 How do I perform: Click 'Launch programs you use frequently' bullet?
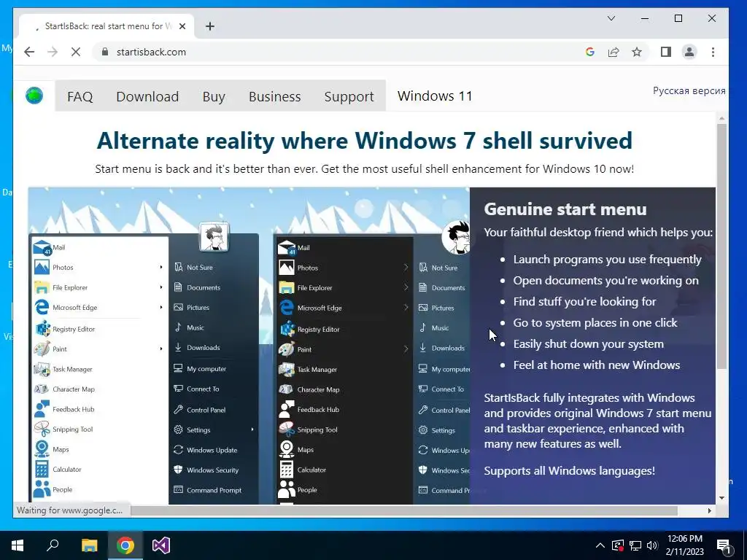tap(608, 260)
